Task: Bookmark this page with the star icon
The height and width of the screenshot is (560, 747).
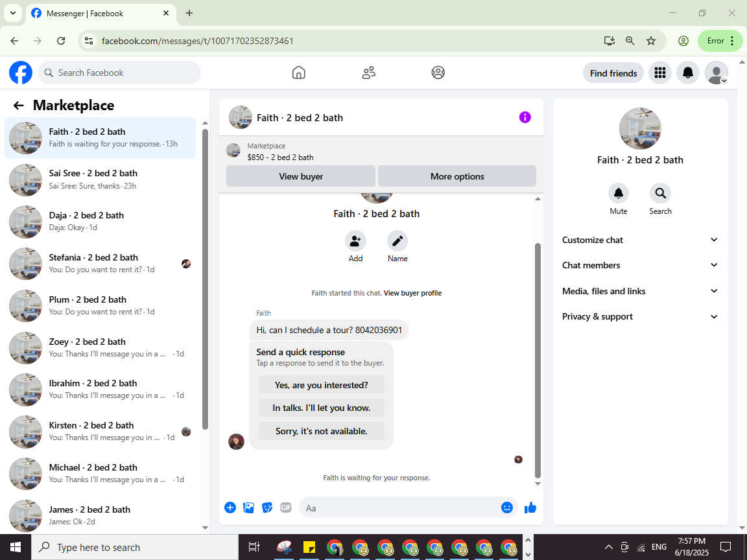Action: pos(651,41)
